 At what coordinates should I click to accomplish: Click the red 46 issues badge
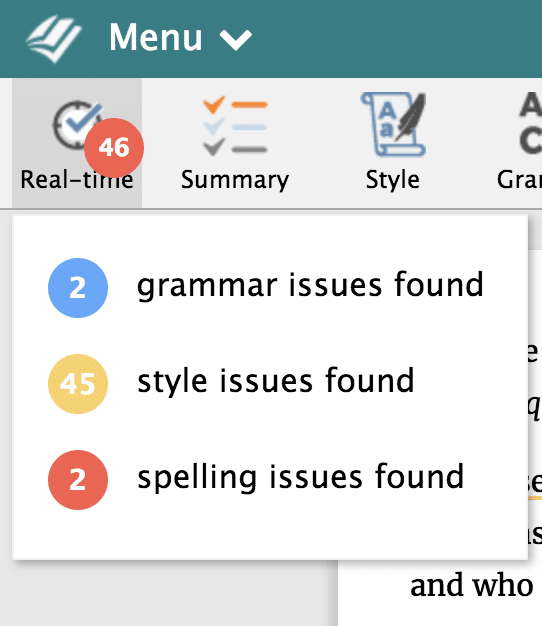(x=114, y=147)
